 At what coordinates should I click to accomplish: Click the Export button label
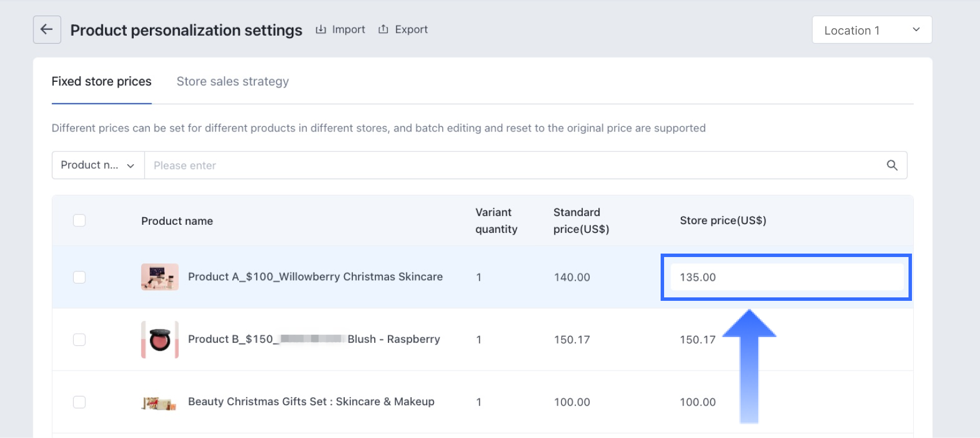(x=411, y=29)
